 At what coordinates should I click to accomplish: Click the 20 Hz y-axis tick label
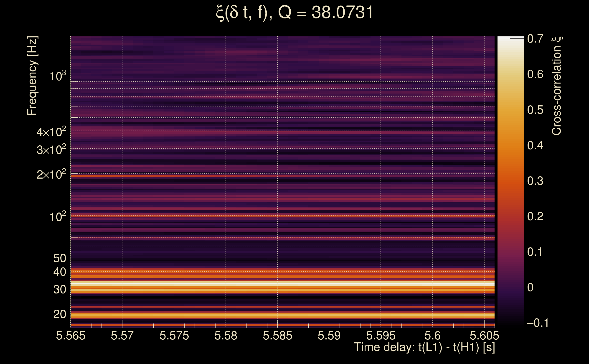pyautogui.click(x=59, y=314)
